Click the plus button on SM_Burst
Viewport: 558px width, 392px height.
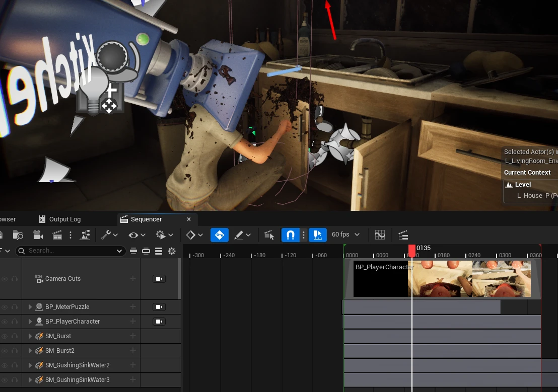133,336
